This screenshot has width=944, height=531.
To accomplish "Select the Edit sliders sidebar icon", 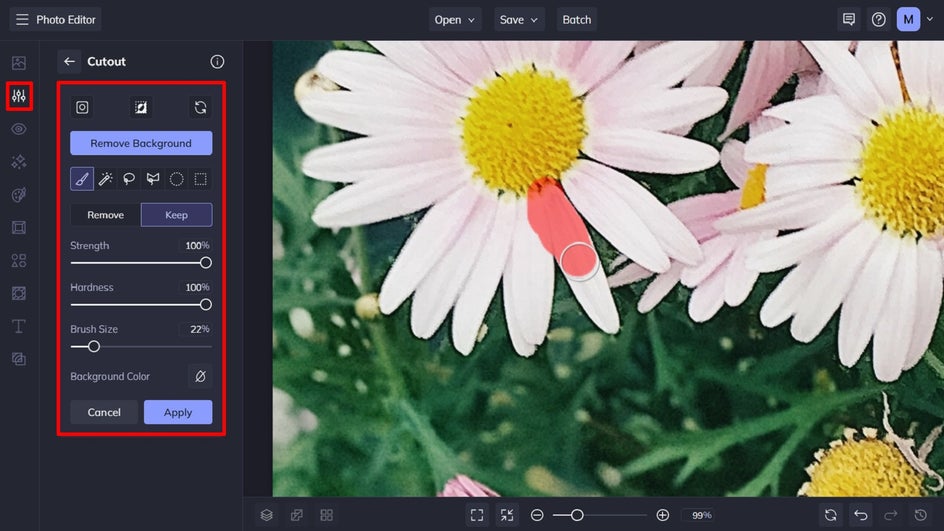I will coord(19,96).
